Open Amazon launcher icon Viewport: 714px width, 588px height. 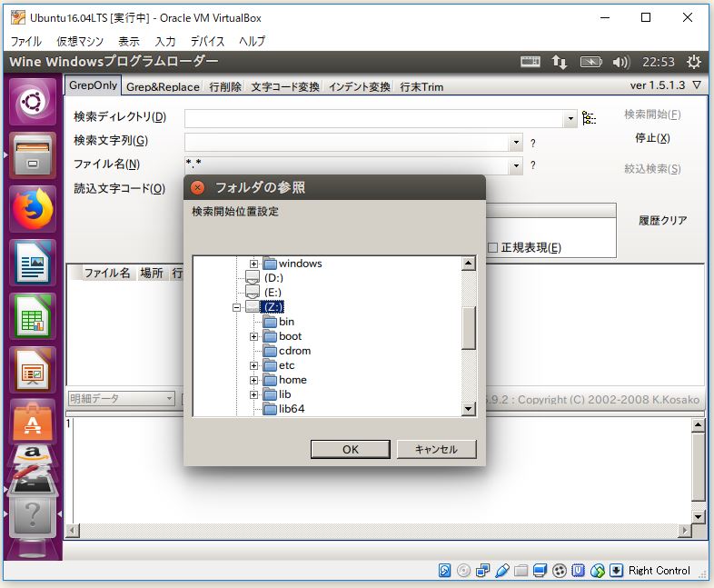(x=33, y=453)
